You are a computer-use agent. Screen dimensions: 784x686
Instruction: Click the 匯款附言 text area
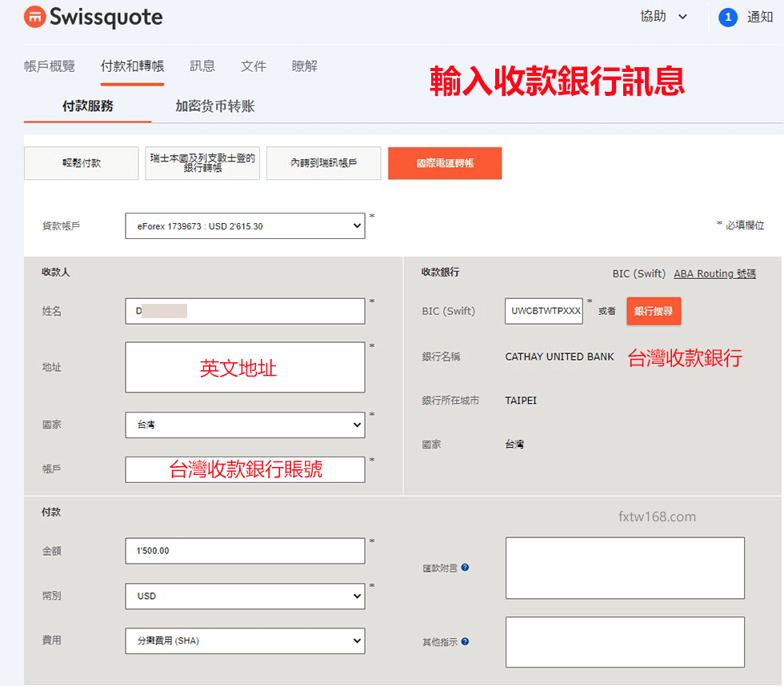click(x=624, y=568)
